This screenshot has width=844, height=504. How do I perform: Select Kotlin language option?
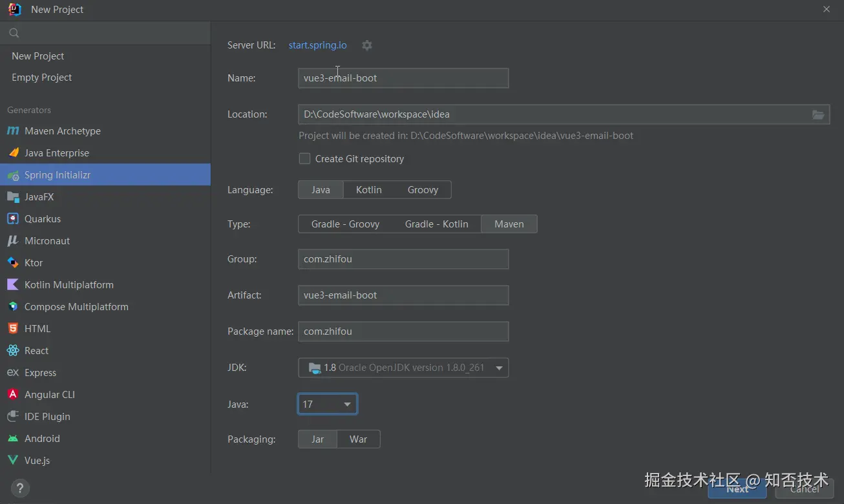pyautogui.click(x=369, y=190)
